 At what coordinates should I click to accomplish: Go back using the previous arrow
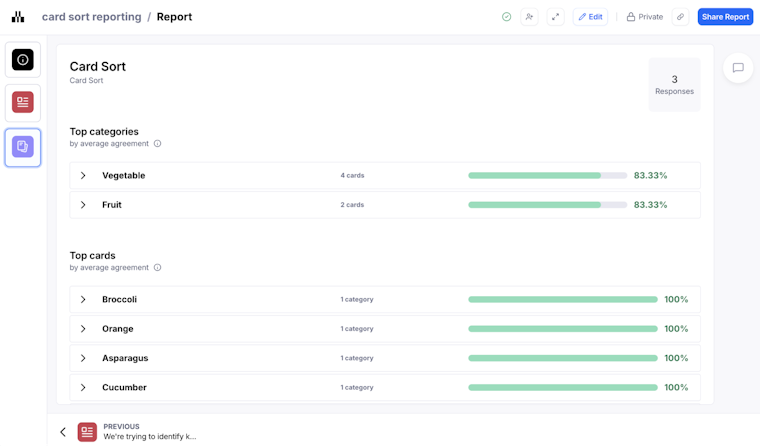click(63, 432)
